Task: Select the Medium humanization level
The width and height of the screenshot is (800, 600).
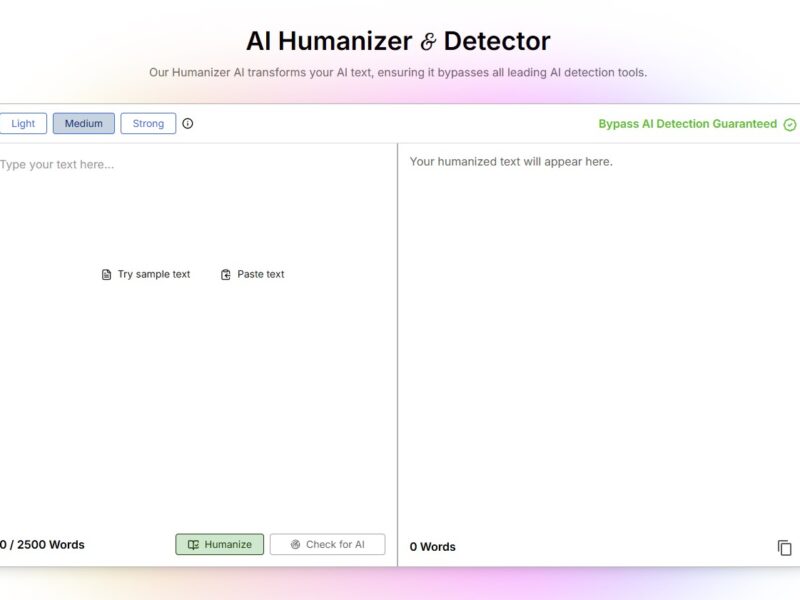Action: [84, 124]
